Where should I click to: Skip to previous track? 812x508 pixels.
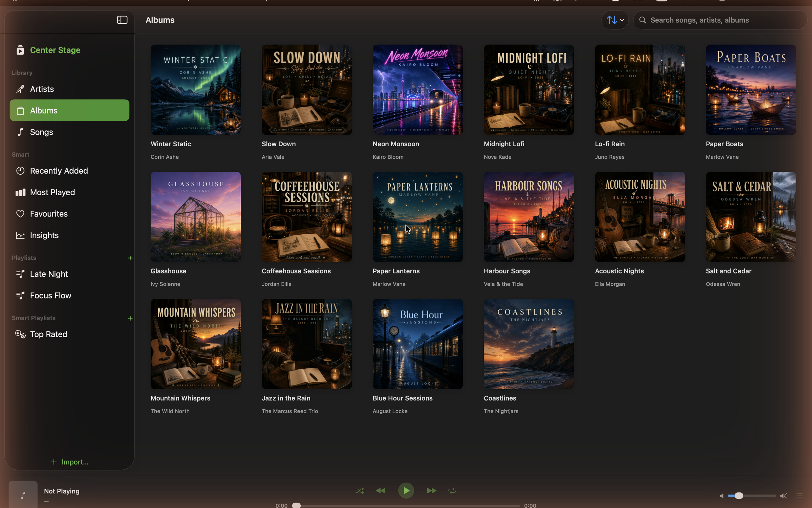coord(381,491)
